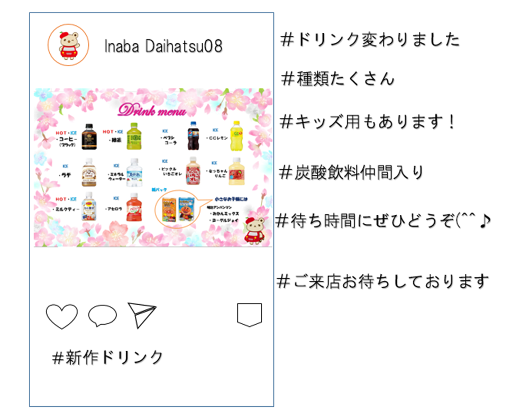The width and height of the screenshot is (529, 420).
Task: Click the bear mascot on drink menu
Action: click(x=256, y=230)
